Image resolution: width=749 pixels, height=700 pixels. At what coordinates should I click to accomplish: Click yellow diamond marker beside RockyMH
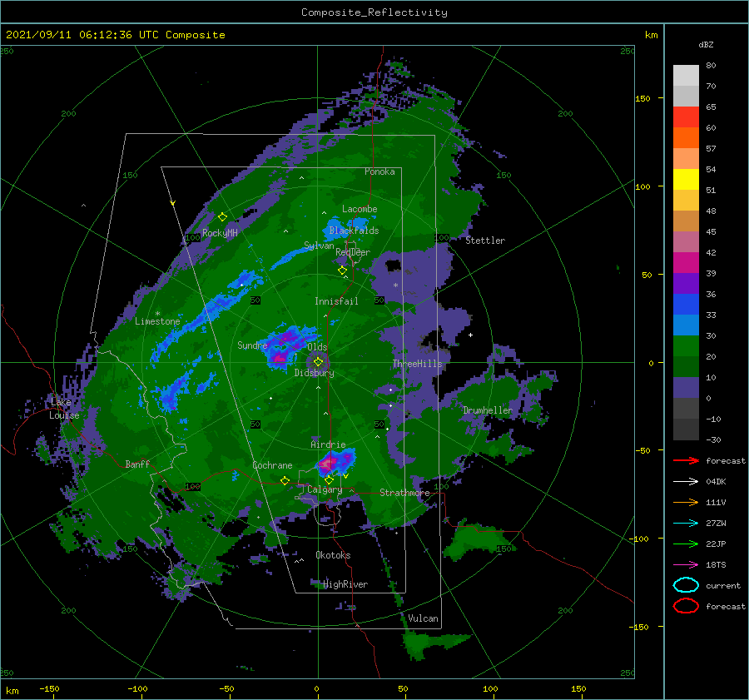tap(222, 217)
